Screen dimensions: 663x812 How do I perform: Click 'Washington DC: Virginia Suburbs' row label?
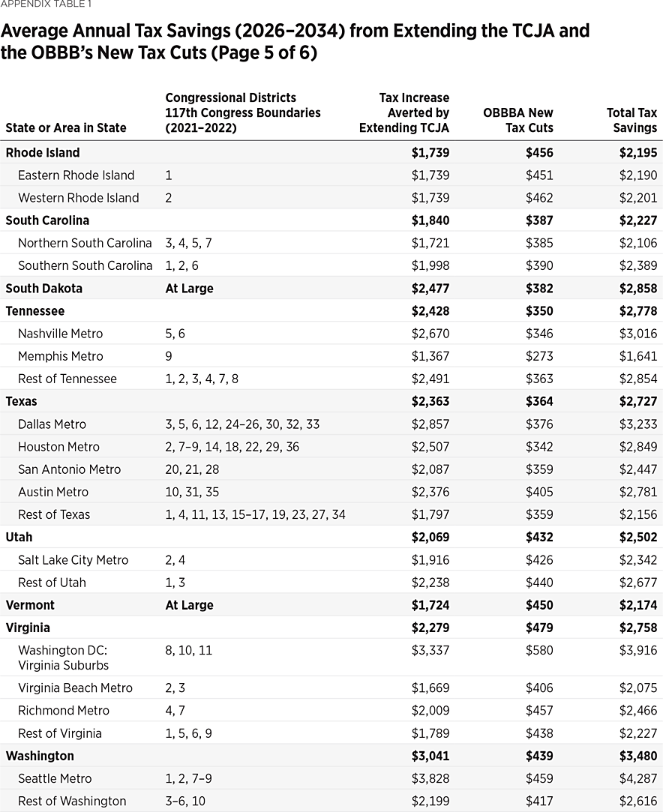[x=63, y=658]
